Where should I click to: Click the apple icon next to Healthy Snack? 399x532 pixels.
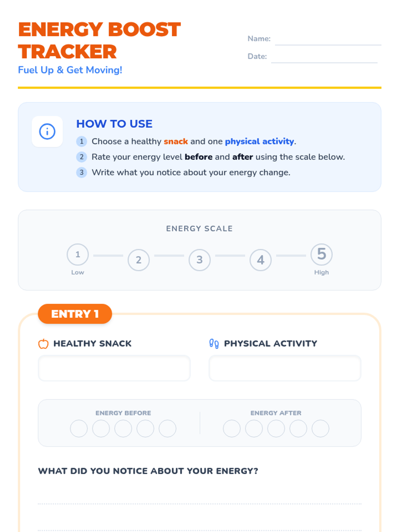click(x=43, y=343)
